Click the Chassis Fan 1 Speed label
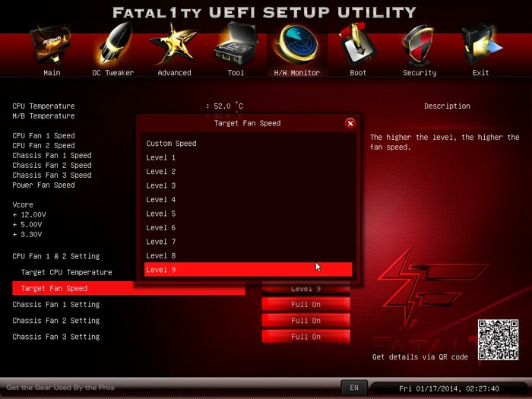The width and height of the screenshot is (532, 399). [x=52, y=155]
